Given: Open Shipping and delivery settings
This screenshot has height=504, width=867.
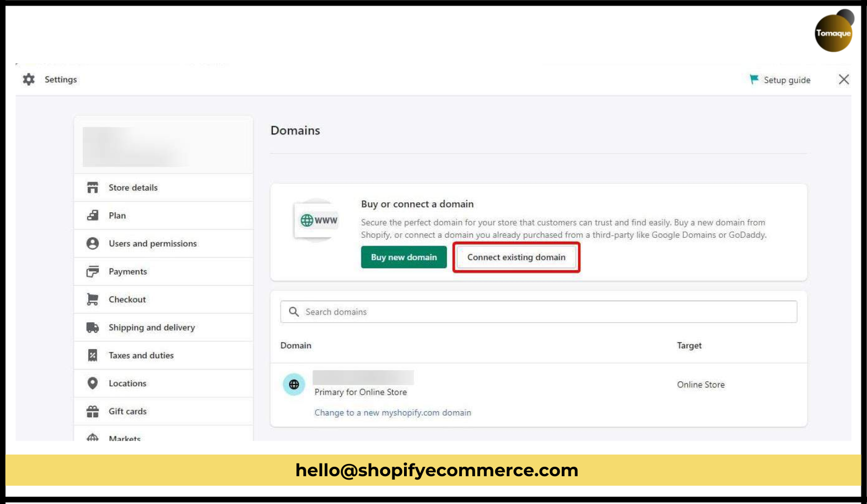Looking at the screenshot, I should [163, 327].
